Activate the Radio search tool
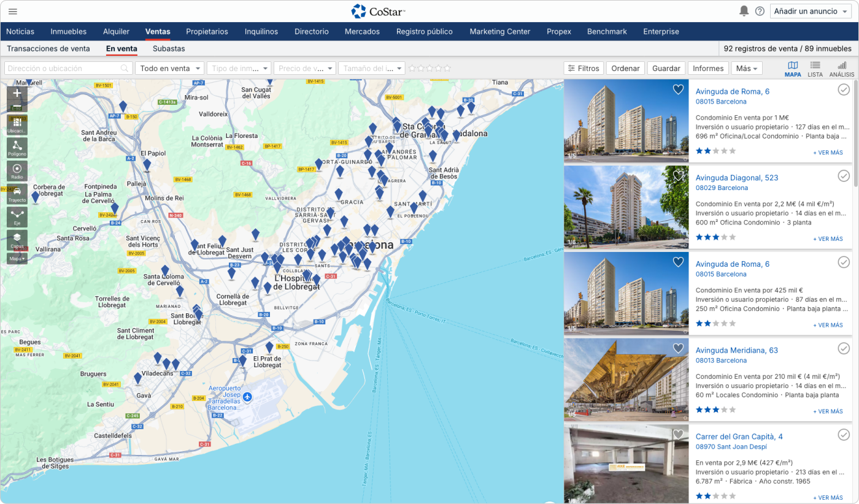This screenshot has height=504, width=859. (17, 170)
